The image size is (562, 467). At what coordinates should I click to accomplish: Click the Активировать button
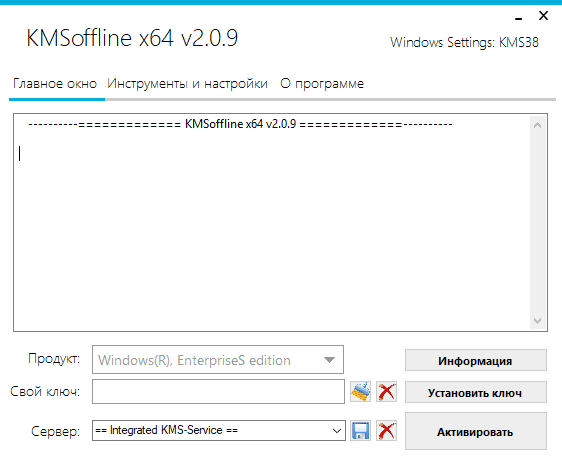pos(476,431)
